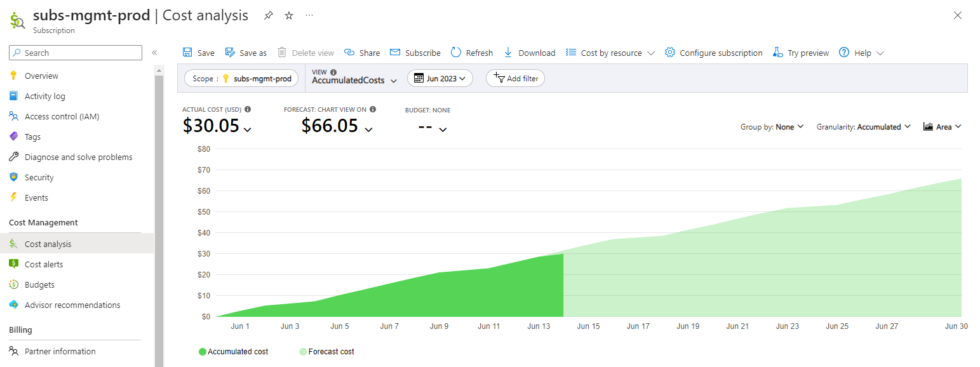Click the Scope subs-mgmt-prod pill
980x367 pixels.
(x=242, y=78)
